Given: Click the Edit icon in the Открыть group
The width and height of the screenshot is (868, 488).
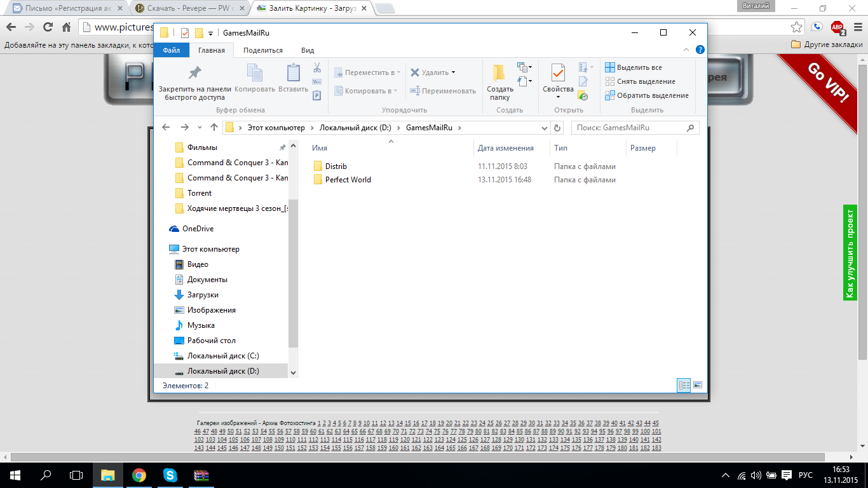Looking at the screenshot, I should tap(583, 82).
